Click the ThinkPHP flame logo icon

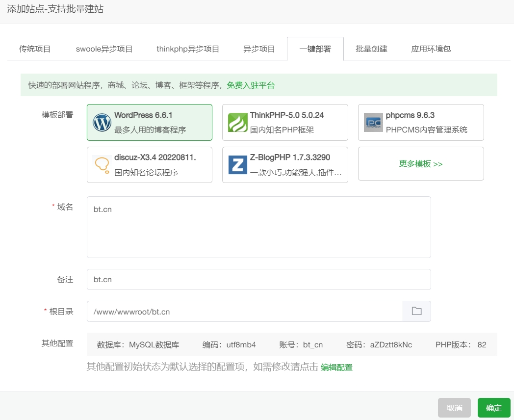[x=237, y=122]
